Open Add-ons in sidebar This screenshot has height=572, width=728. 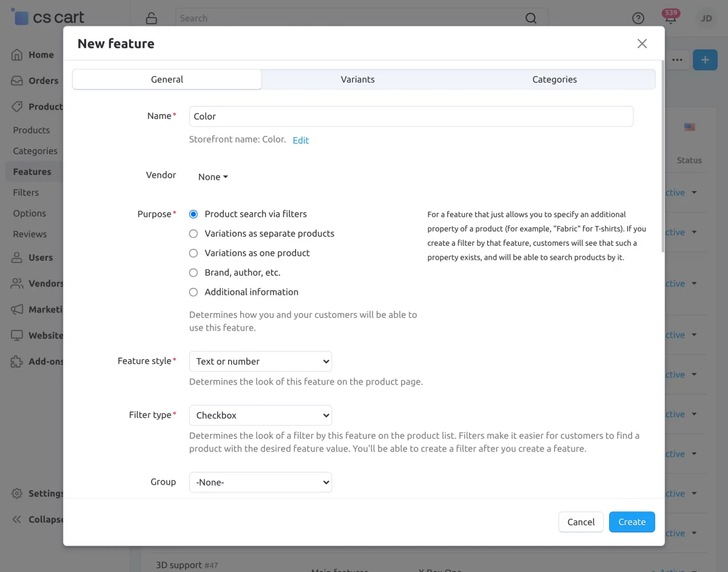(x=37, y=362)
